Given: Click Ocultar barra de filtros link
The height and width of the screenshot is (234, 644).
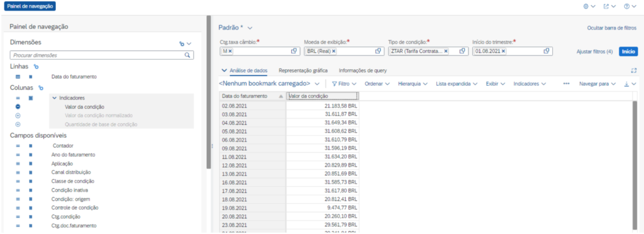Looking at the screenshot, I should click(x=612, y=28).
